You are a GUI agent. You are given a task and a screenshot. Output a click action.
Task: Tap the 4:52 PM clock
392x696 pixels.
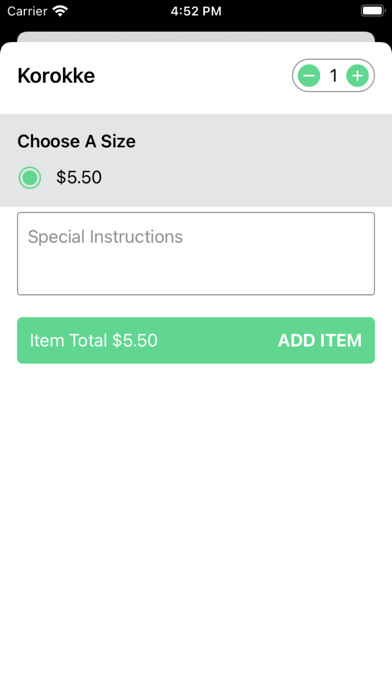pos(196,11)
